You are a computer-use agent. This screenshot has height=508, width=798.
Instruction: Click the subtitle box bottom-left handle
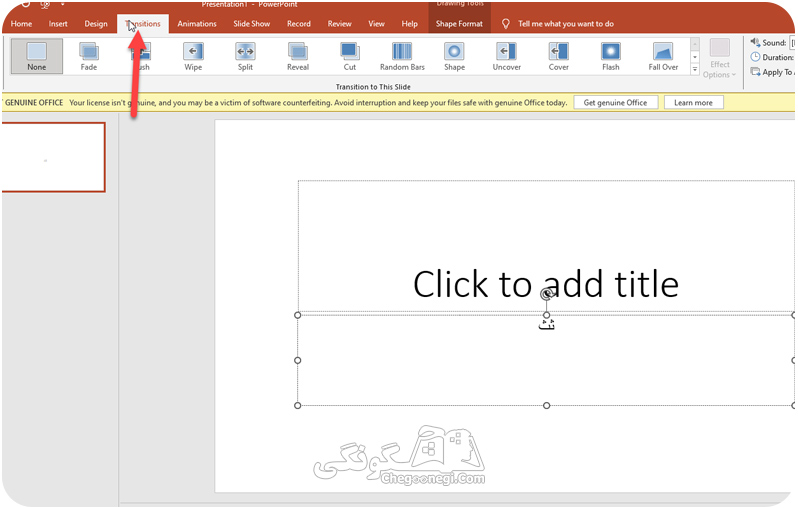pyautogui.click(x=298, y=405)
